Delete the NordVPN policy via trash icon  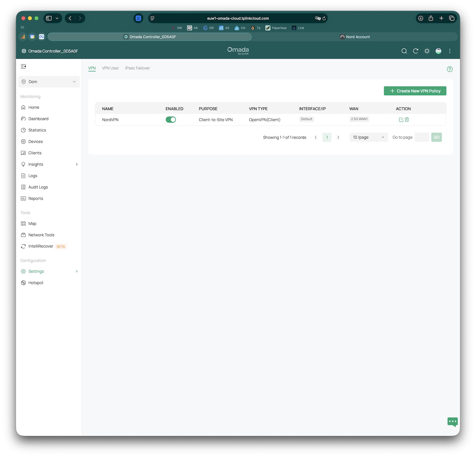pyautogui.click(x=407, y=120)
